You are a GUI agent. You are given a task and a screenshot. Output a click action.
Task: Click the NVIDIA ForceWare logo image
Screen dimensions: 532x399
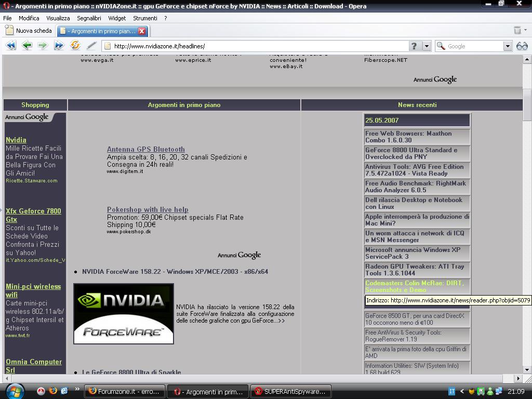(124, 314)
